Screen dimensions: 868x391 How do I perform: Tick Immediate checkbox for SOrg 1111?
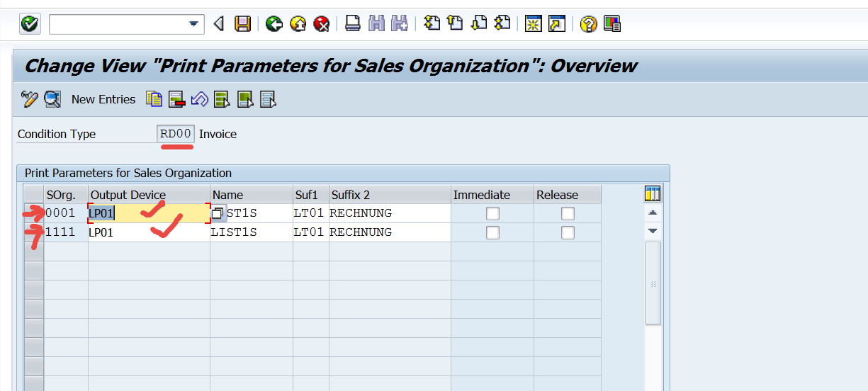[492, 232]
